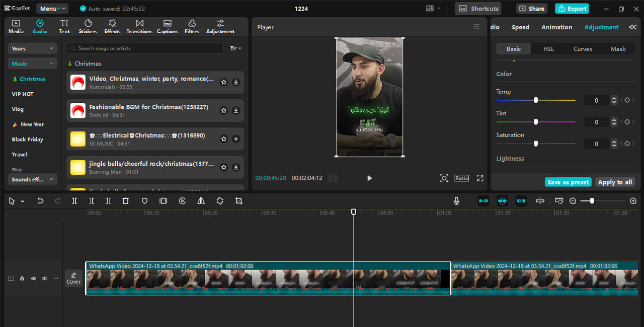Open the Media panel
This screenshot has width=644, height=327.
[16, 27]
